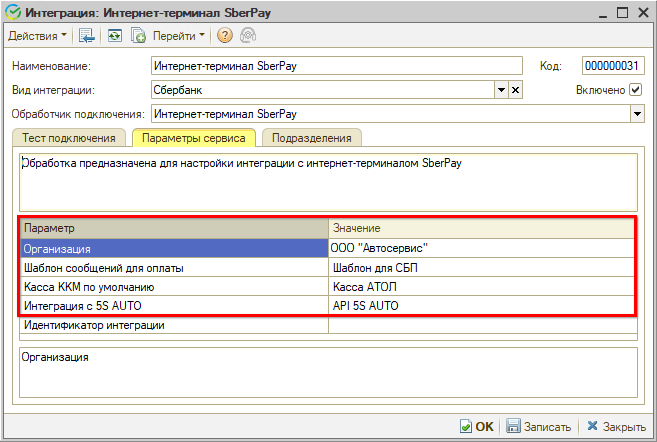This screenshot has width=657, height=442.
Task: Click the find in list toolbar icon
Action: (x=87, y=36)
